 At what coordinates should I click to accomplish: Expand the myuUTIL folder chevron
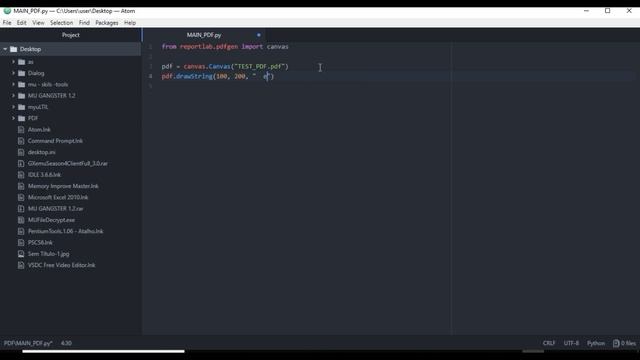tap(13, 107)
